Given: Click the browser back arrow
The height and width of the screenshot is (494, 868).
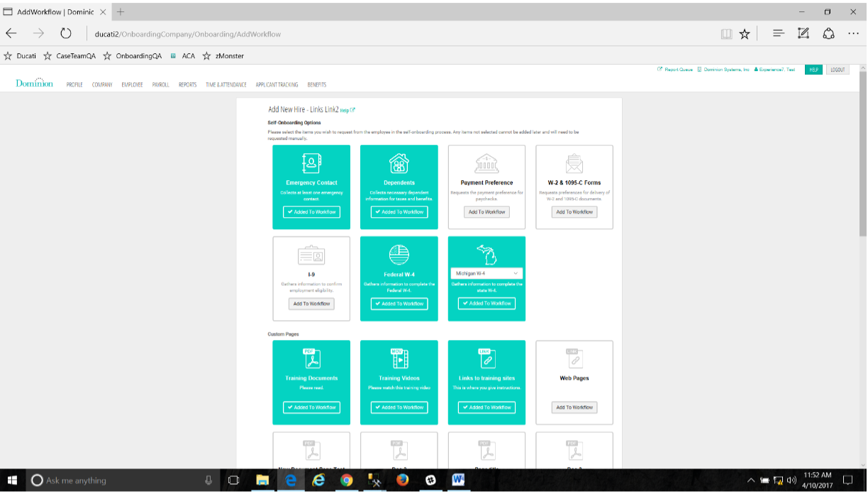Looking at the screenshot, I should tap(11, 33).
